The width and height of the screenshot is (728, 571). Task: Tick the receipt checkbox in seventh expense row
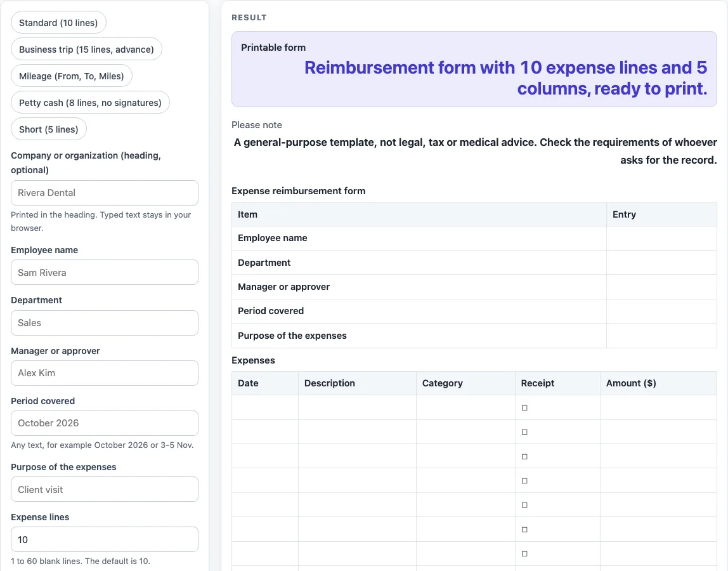tap(524, 554)
